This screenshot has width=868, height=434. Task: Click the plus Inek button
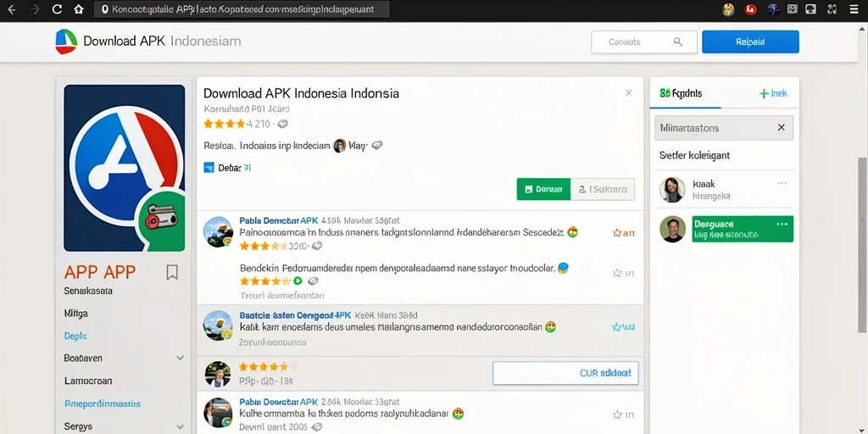tap(773, 93)
